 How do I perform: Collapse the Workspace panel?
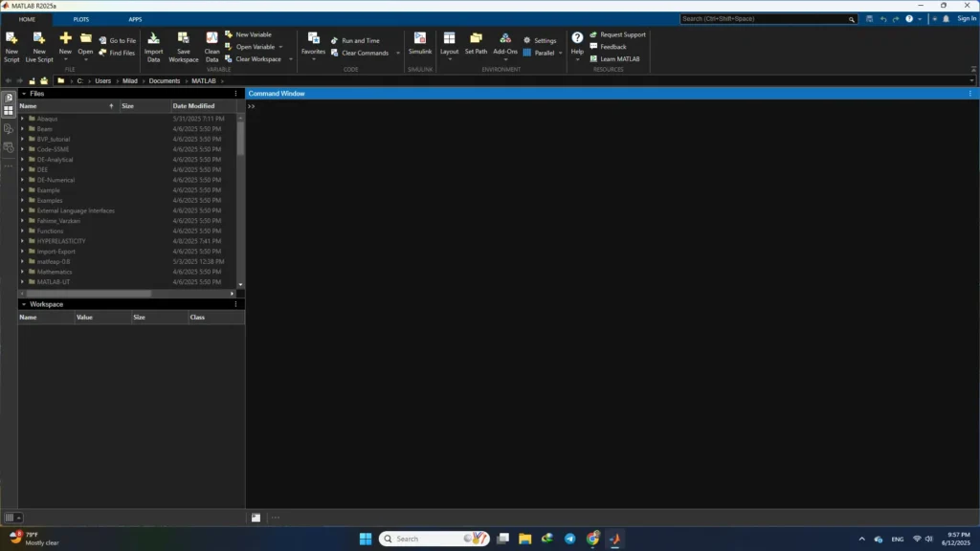(24, 304)
